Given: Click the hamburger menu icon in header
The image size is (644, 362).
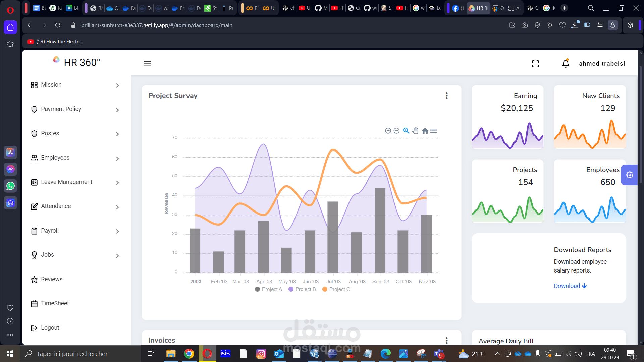Looking at the screenshot, I should [x=147, y=64].
